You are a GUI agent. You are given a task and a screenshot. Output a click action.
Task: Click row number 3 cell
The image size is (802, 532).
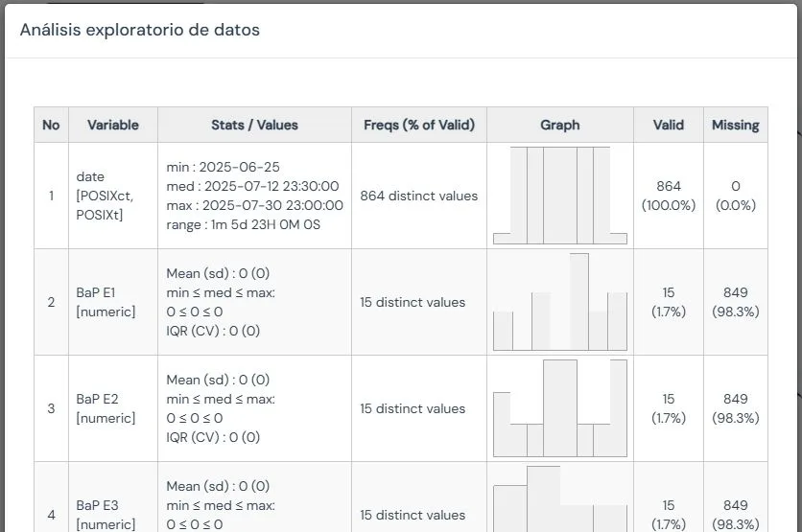[51, 408]
